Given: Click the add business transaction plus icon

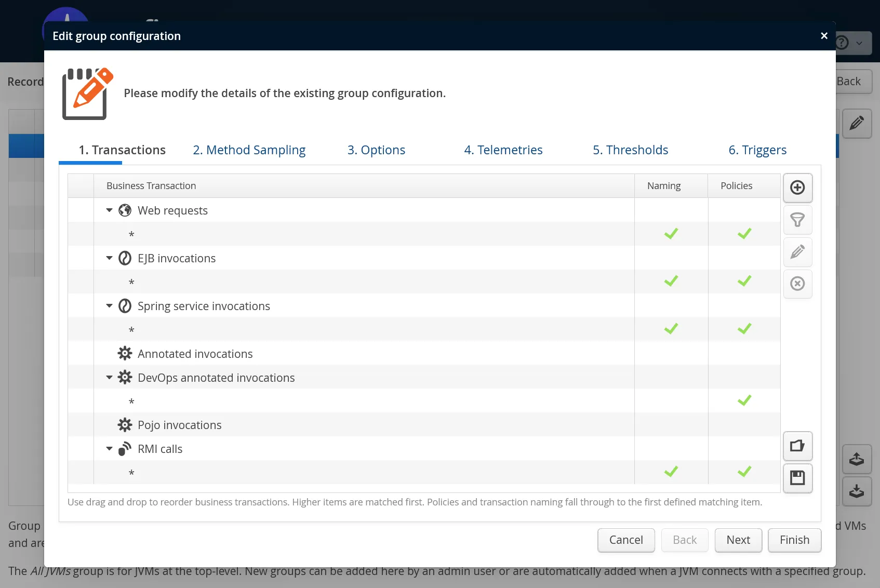Looking at the screenshot, I should point(797,188).
